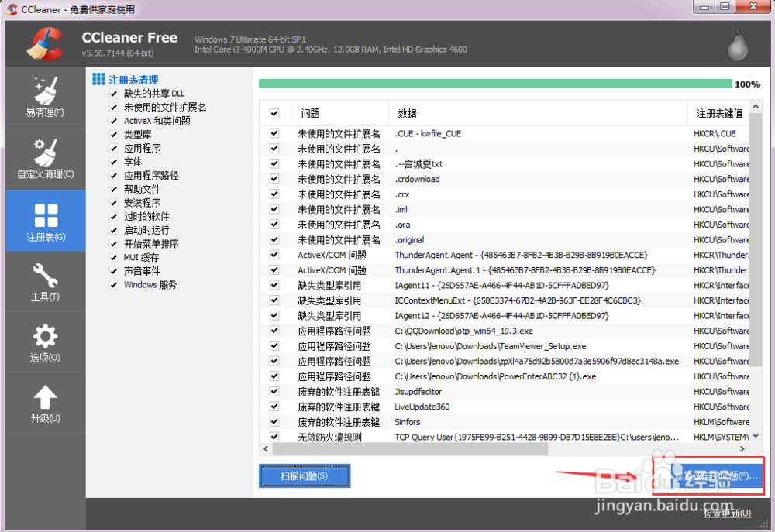
Task: Click the results vertical scrollbar thumb
Action: coord(755,239)
